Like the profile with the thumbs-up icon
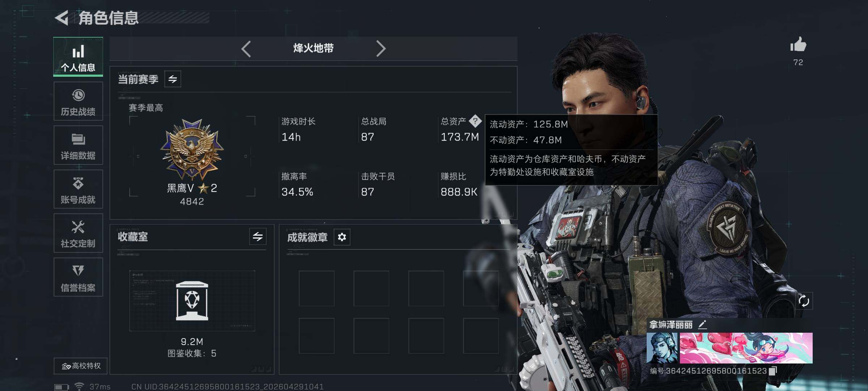This screenshot has width=868, height=391. tap(798, 45)
